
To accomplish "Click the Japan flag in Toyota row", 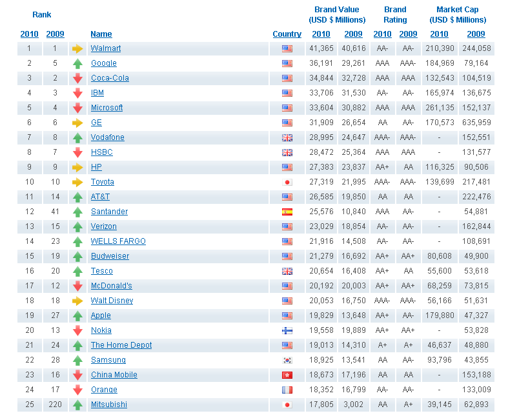I will 287,182.
